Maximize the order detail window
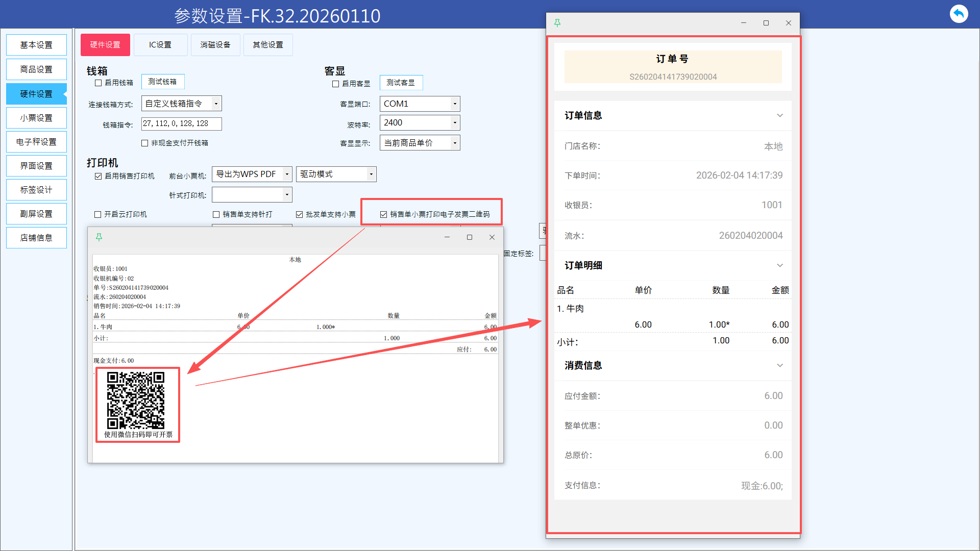The height and width of the screenshot is (551, 980). point(766,23)
